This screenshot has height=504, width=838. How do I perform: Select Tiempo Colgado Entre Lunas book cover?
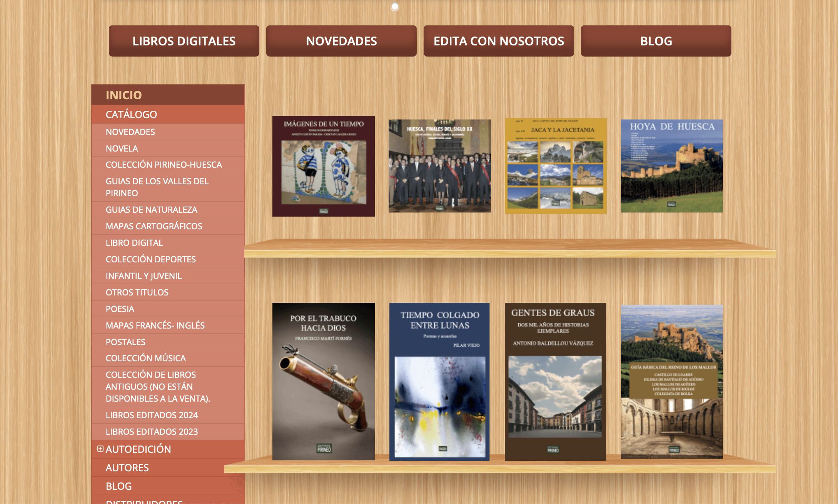pos(439,382)
